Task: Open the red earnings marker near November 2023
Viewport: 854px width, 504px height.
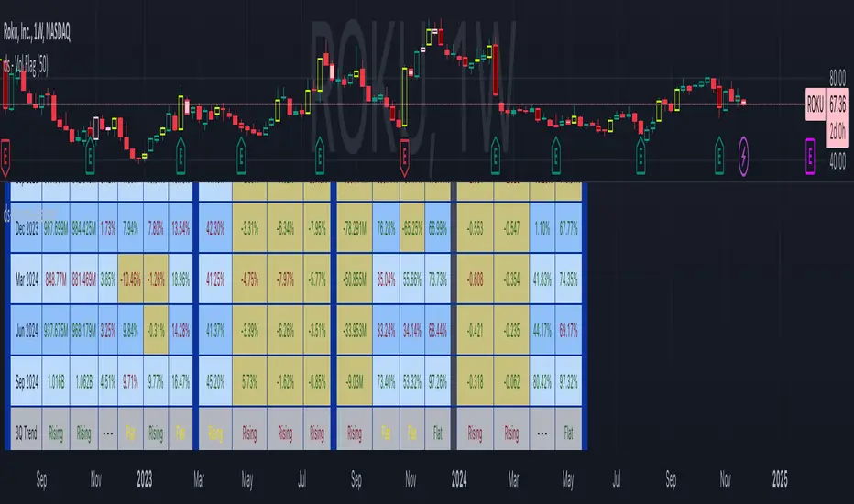Action: (x=404, y=158)
